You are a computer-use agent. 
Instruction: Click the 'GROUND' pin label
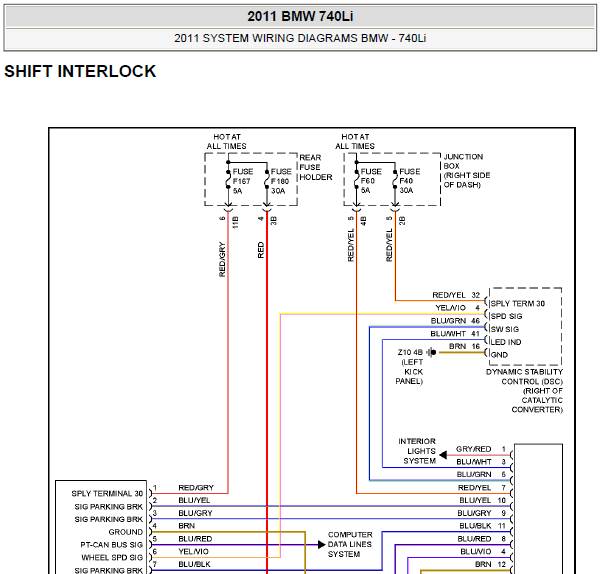click(125, 532)
